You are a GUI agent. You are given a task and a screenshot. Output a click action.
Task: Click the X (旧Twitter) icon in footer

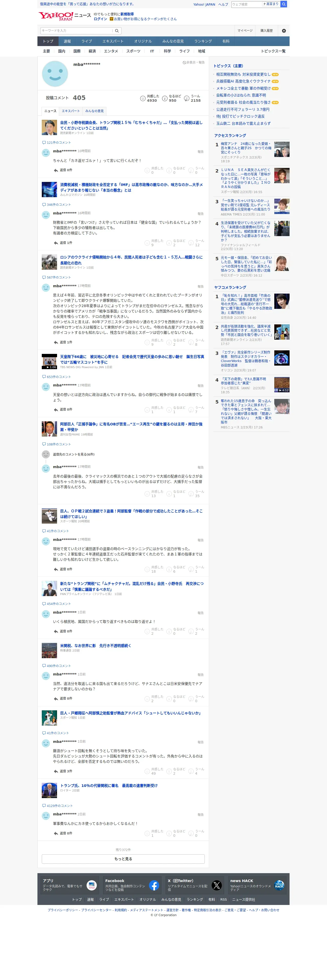[x=217, y=886]
